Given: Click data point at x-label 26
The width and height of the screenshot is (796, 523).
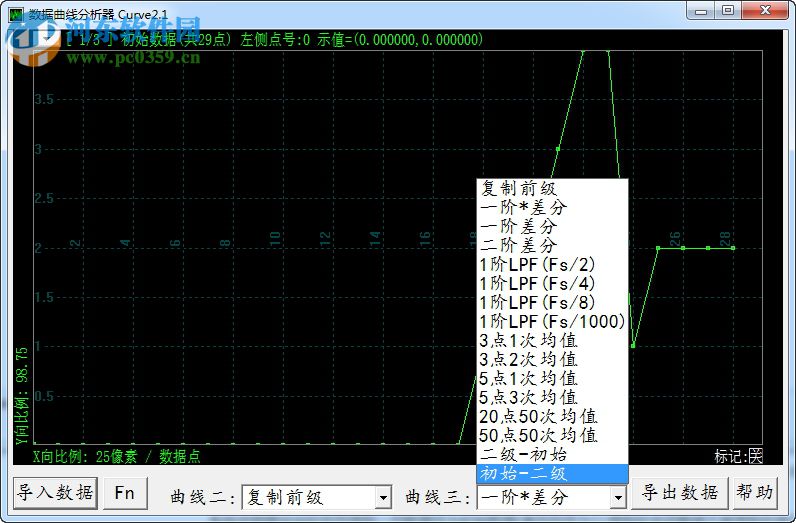Looking at the screenshot, I should click(x=683, y=248).
